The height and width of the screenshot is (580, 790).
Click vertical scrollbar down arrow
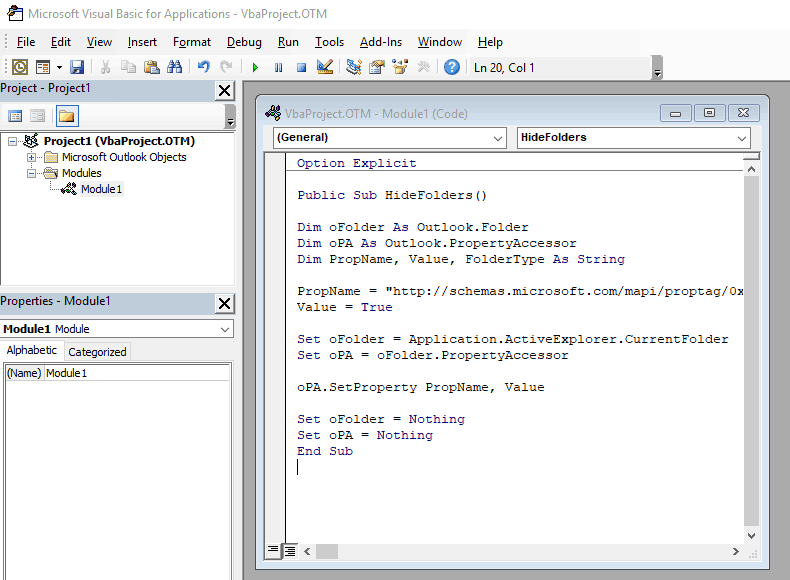(751, 536)
